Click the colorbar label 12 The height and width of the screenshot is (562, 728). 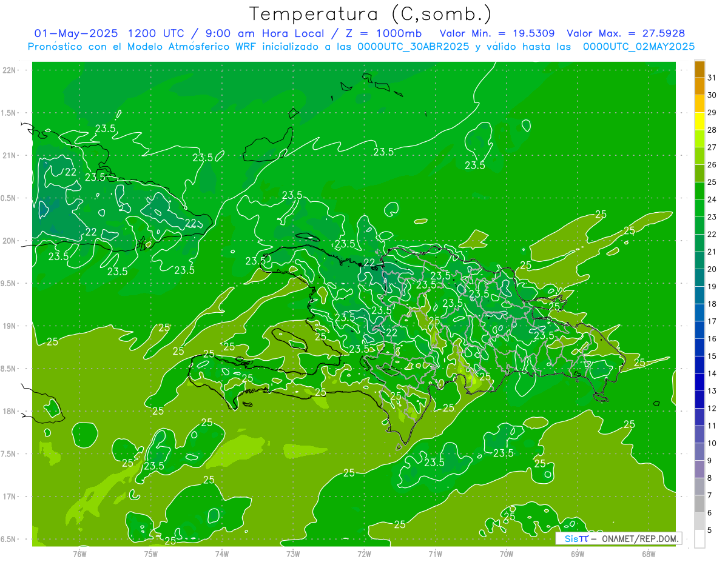[x=712, y=408]
